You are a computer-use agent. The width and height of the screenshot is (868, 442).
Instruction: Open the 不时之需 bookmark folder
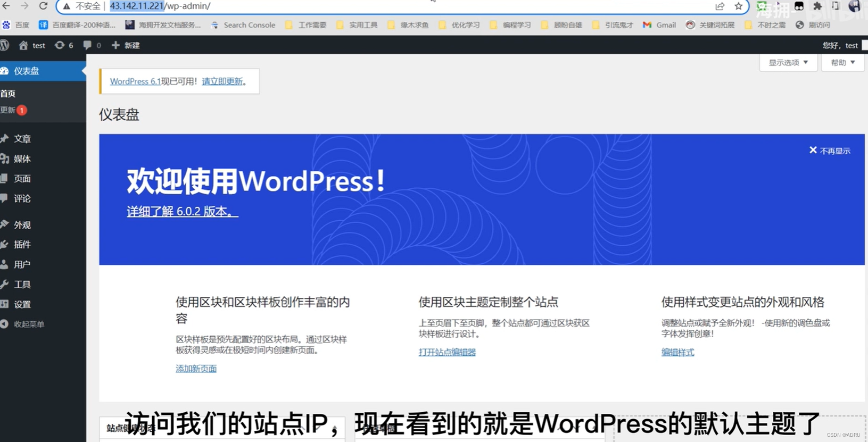click(765, 25)
